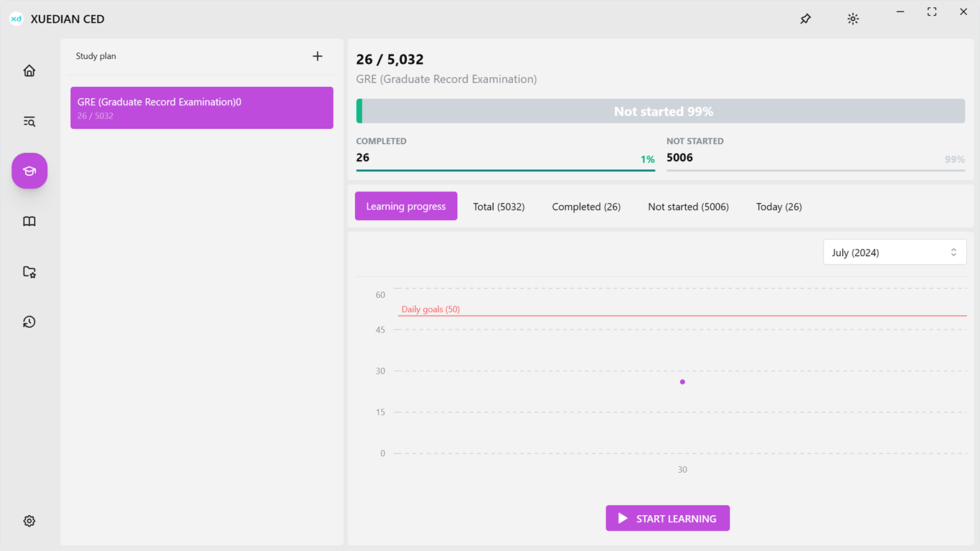Expand the July (2024) month dropdown

point(894,253)
